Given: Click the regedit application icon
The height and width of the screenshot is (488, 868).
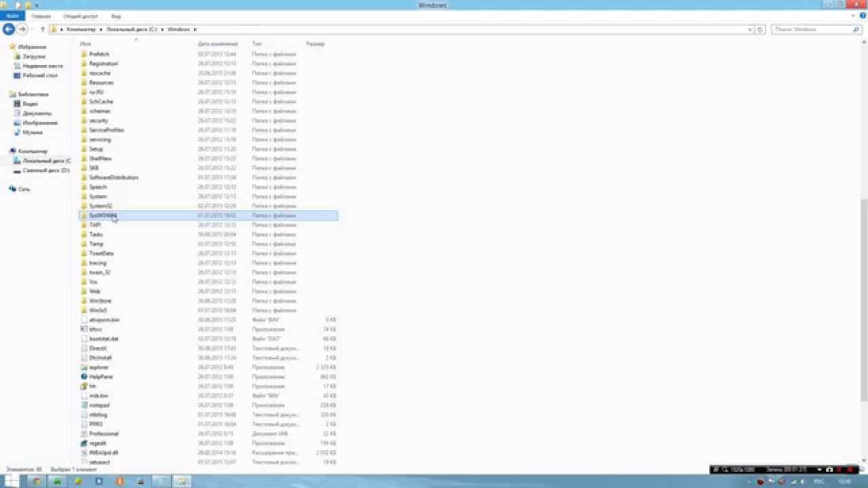Looking at the screenshot, I should coord(84,443).
